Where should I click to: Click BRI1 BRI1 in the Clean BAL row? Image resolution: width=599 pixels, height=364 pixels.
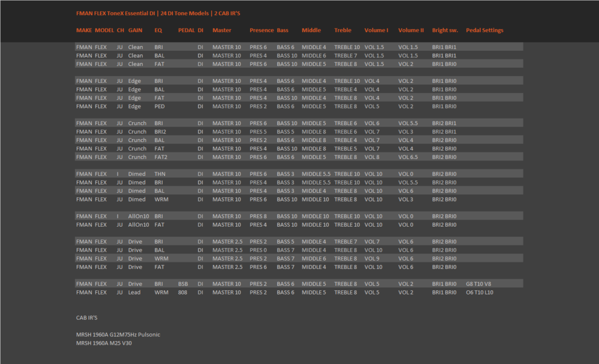pyautogui.click(x=444, y=56)
